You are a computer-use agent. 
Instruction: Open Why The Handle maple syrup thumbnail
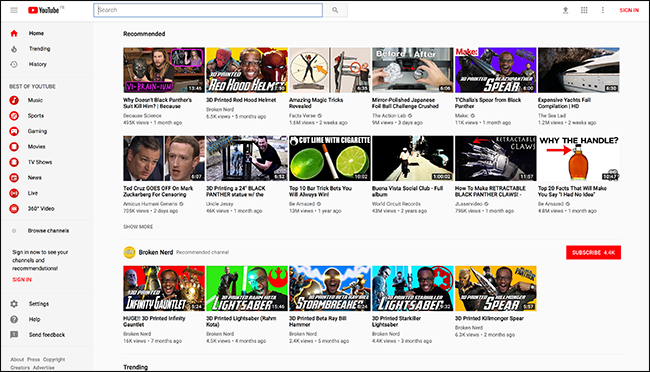click(x=579, y=158)
